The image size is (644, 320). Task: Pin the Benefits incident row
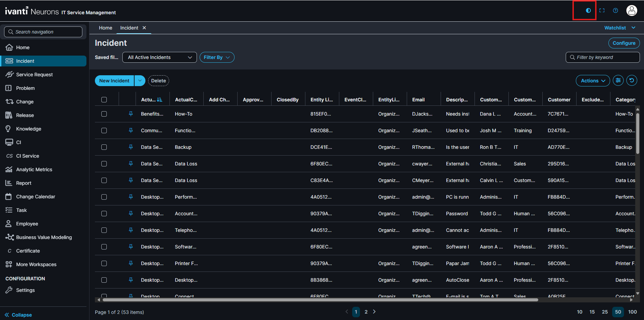(x=131, y=114)
